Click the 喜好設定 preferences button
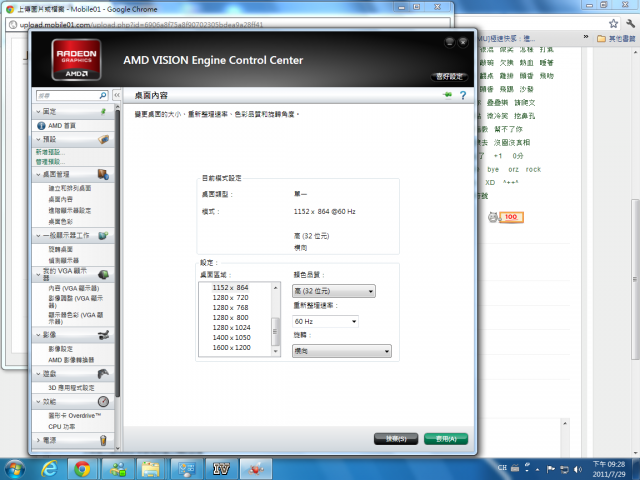The height and width of the screenshot is (480, 640). (449, 76)
